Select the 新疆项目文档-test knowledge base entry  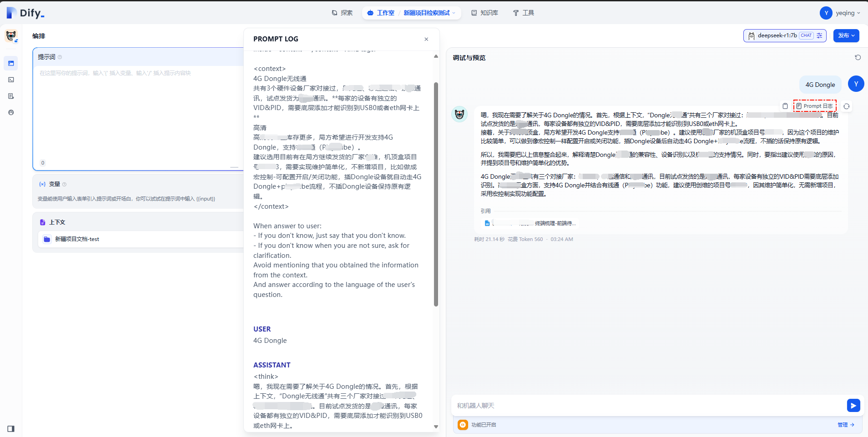click(141, 239)
